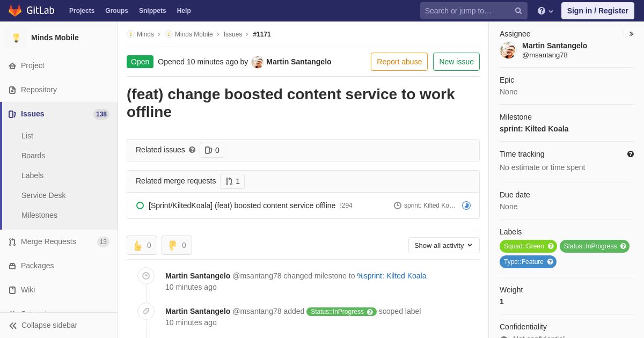Image resolution: width=644 pixels, height=338 pixels.
Task: Click the Project home icon
Action: pyautogui.click(x=12, y=66)
